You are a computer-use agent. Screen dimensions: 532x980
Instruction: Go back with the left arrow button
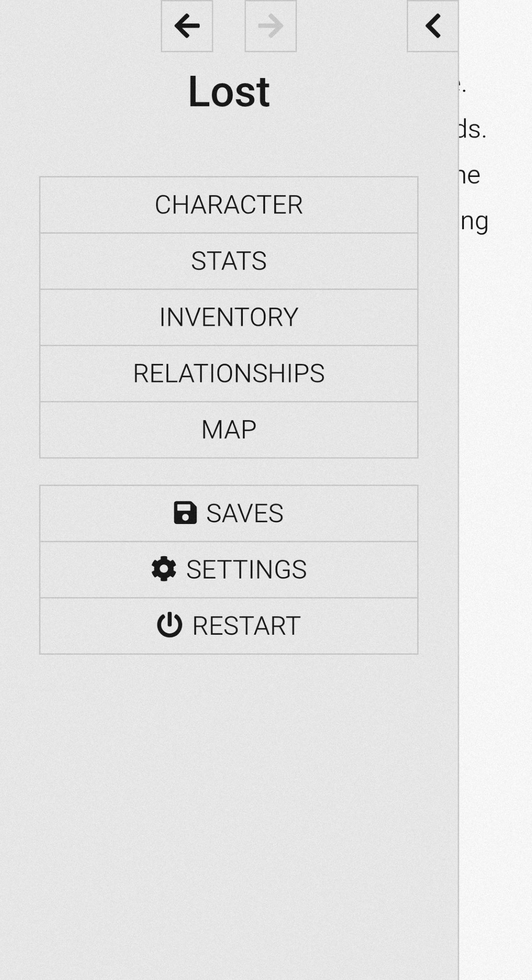tap(187, 26)
